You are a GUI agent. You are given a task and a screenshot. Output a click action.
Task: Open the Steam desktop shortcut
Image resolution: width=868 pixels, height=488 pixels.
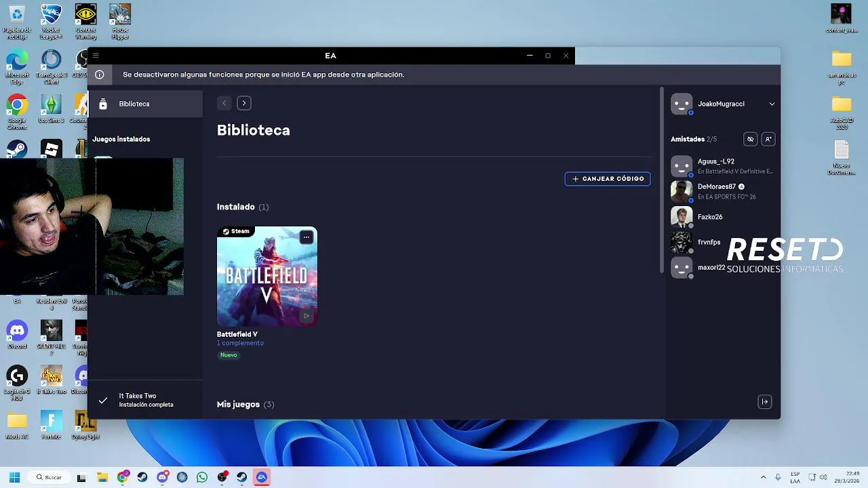(x=17, y=149)
